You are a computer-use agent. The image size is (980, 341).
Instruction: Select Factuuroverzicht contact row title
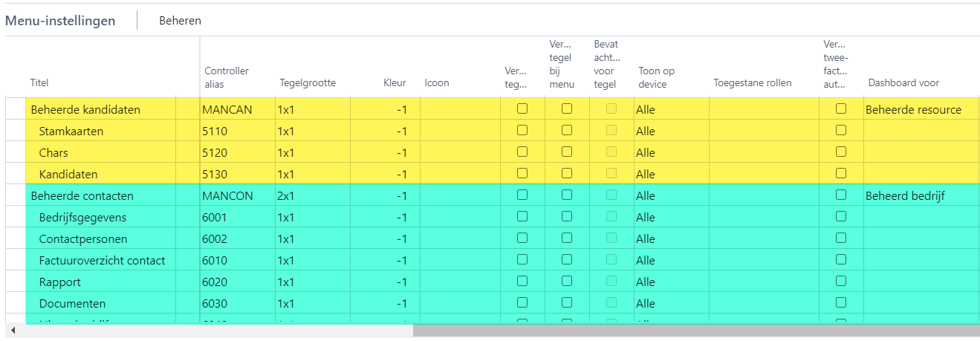(x=102, y=261)
